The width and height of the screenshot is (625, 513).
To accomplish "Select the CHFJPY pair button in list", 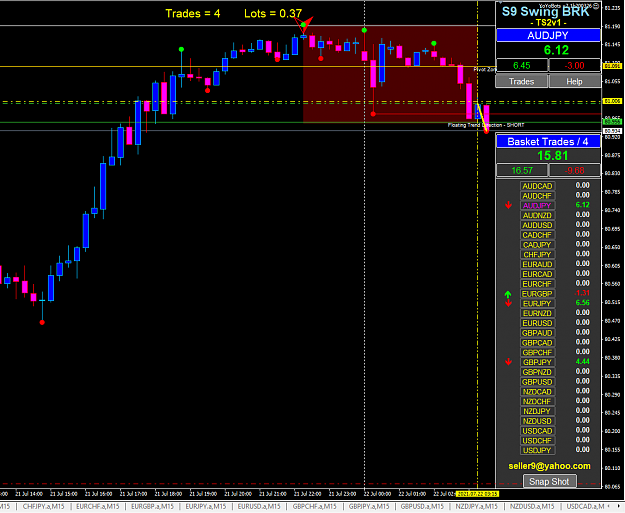I will 537,254.
